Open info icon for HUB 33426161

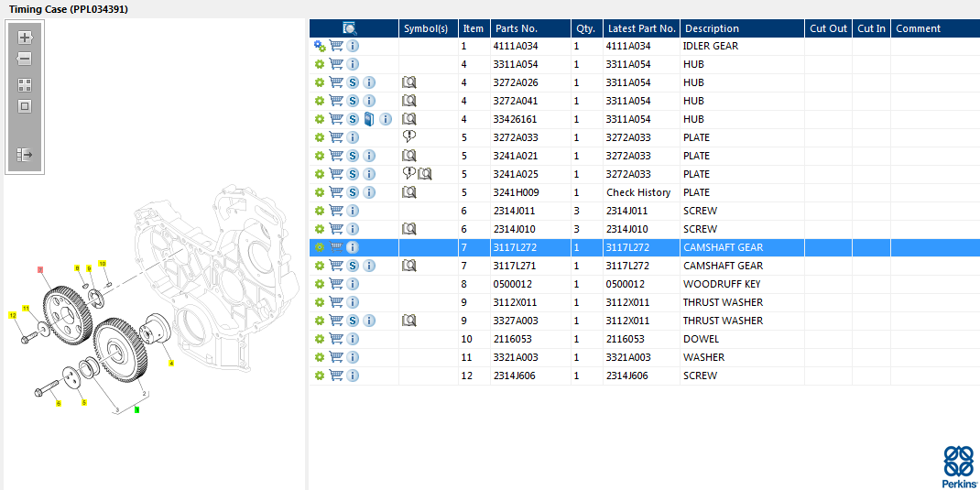coord(386,119)
